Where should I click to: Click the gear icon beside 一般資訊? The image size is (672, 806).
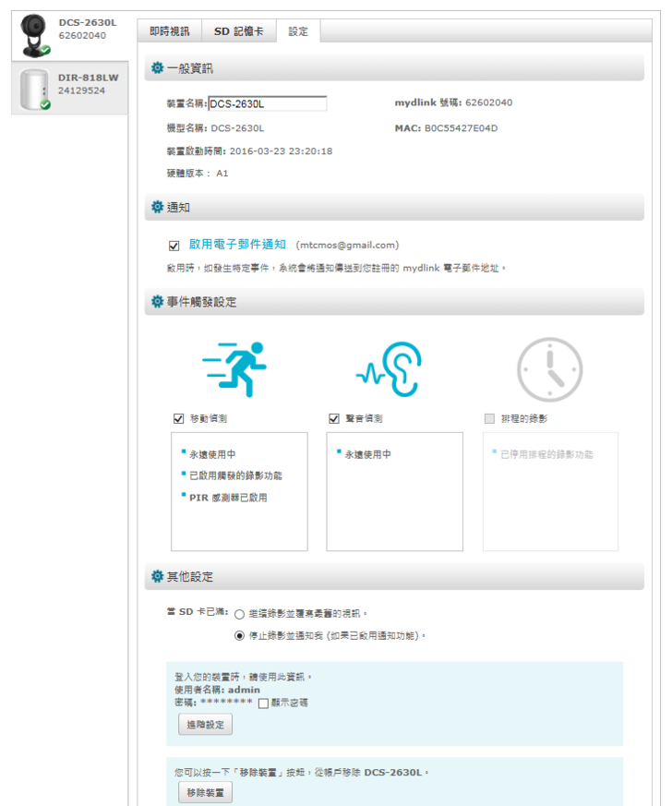coord(157,67)
